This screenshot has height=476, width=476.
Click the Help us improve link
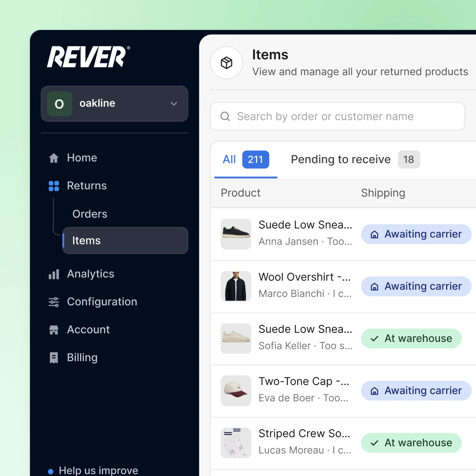pyautogui.click(x=99, y=471)
